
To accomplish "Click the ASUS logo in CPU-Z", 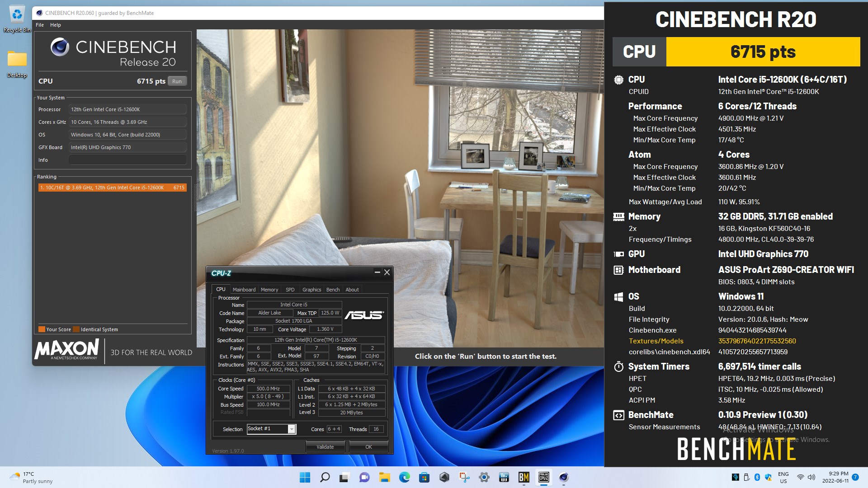I will point(364,315).
